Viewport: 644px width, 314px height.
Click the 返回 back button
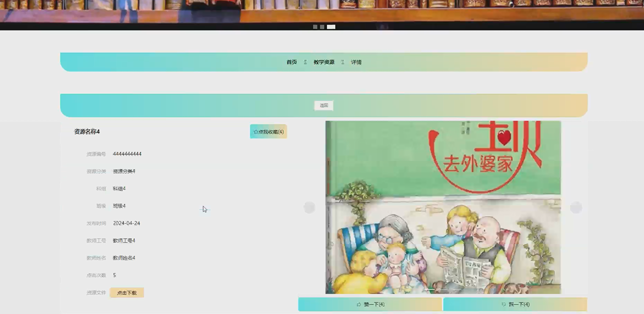(324, 106)
